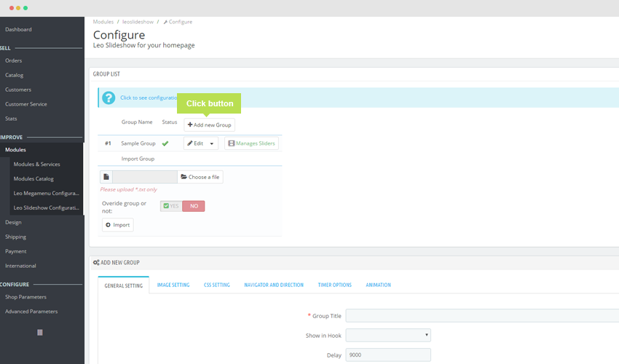Open Modules & Services submenu item
619x364 pixels.
pos(36,165)
